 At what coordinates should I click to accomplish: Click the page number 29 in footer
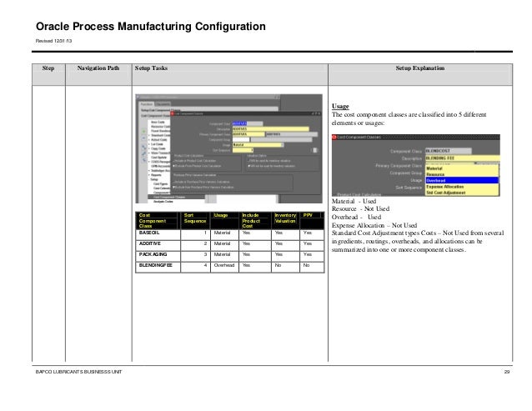(x=506, y=372)
